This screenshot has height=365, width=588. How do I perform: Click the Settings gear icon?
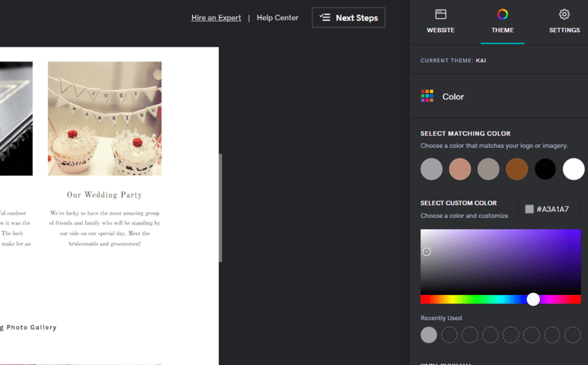(565, 14)
